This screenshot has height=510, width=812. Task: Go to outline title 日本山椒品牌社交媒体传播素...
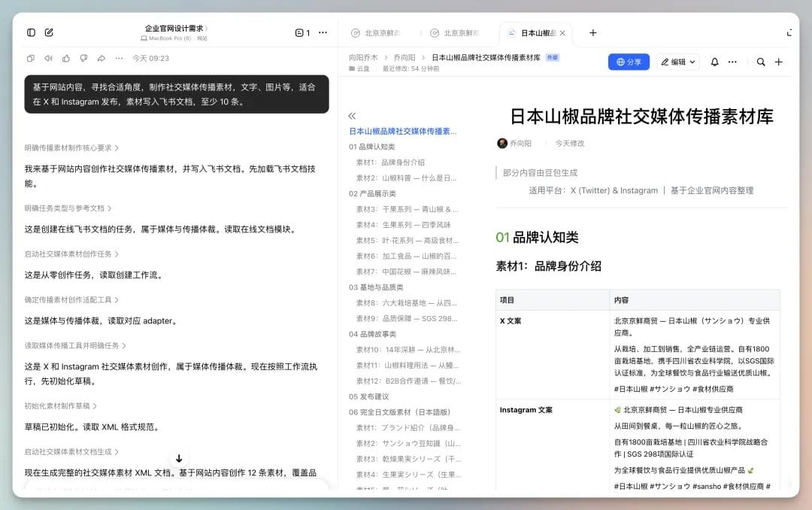(403, 132)
